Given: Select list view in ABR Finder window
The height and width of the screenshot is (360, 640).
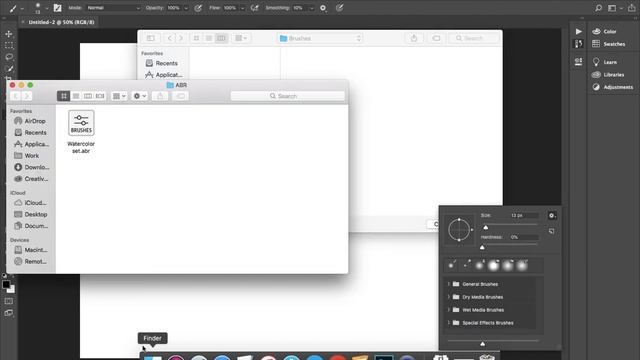Looking at the screenshot, I should pyautogui.click(x=76, y=96).
